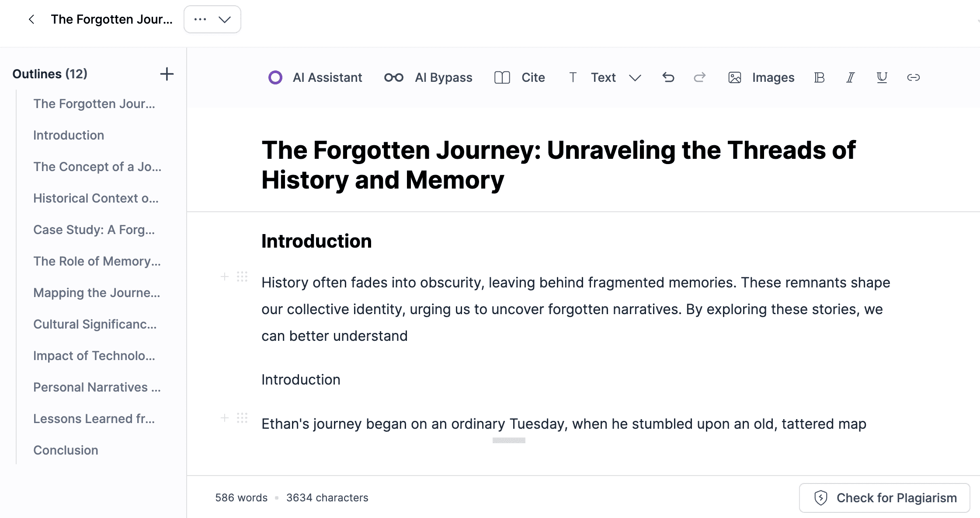Viewport: 980px width, 518px height.
Task: Click the redo arrow icon
Action: (x=699, y=77)
